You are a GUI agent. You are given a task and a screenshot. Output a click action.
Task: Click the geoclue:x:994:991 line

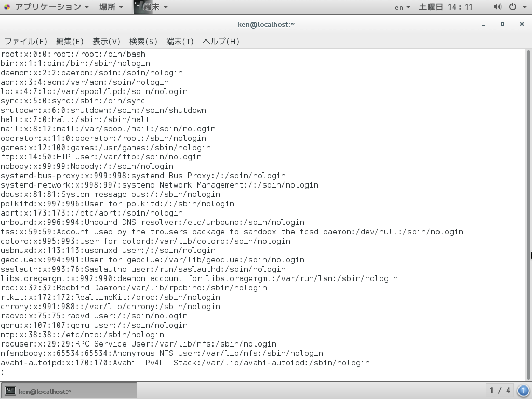click(153, 260)
